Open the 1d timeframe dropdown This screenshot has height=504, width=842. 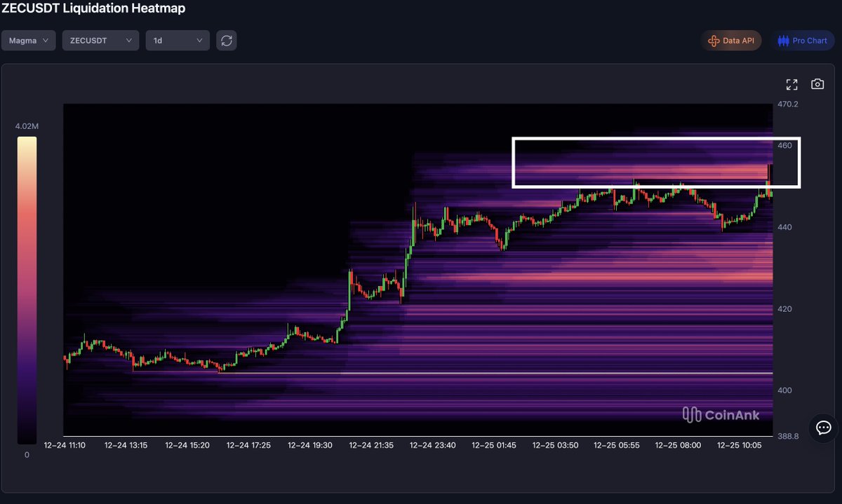tap(177, 40)
